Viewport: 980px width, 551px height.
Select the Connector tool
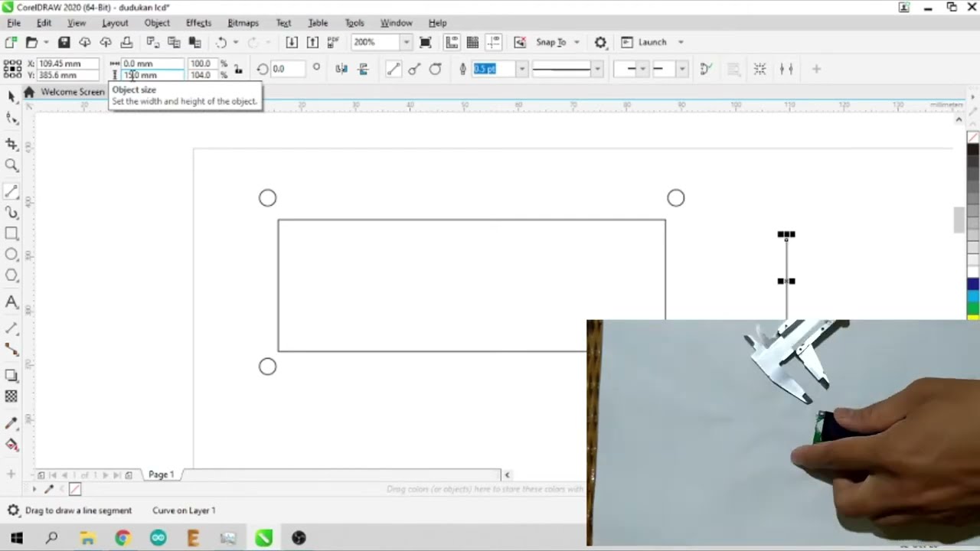coord(11,349)
